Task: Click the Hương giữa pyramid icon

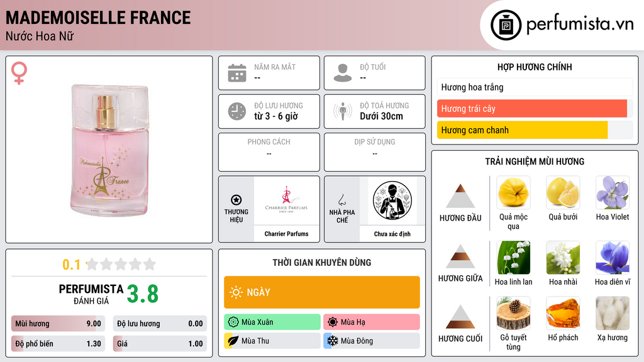Action: point(460,256)
